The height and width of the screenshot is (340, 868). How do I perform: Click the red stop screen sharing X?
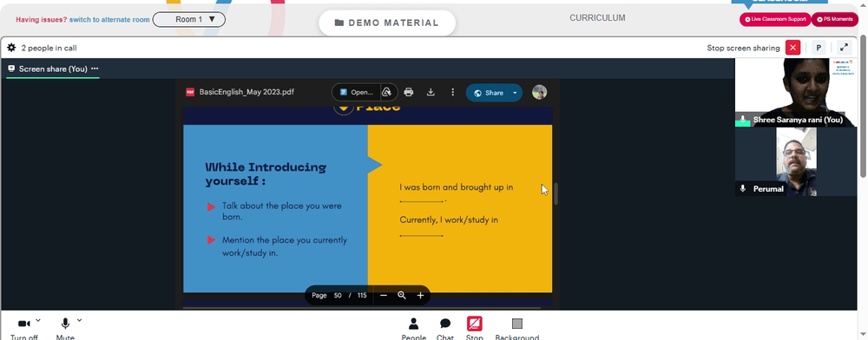[793, 48]
